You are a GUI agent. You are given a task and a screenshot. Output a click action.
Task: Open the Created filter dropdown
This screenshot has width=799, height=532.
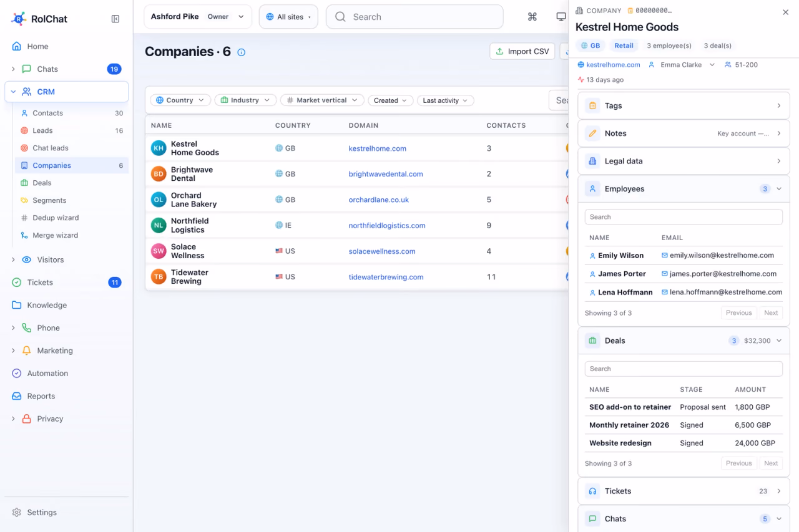click(390, 100)
